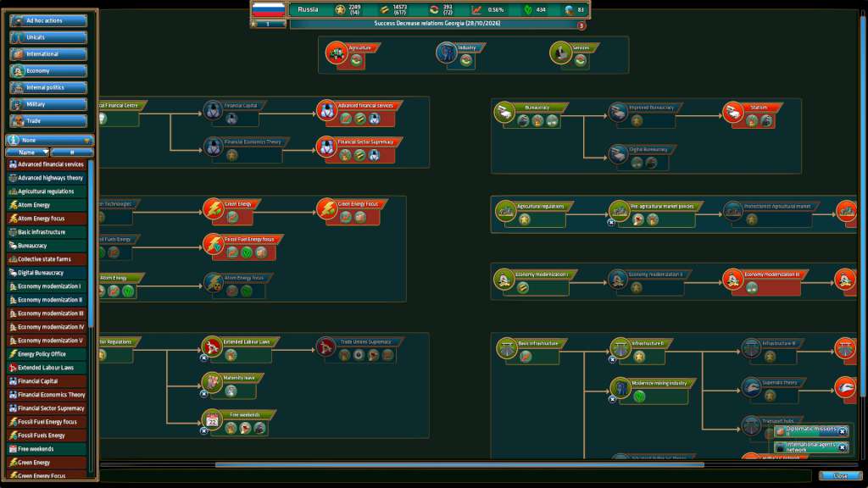Select Collective state farms in the left list

coord(47,258)
